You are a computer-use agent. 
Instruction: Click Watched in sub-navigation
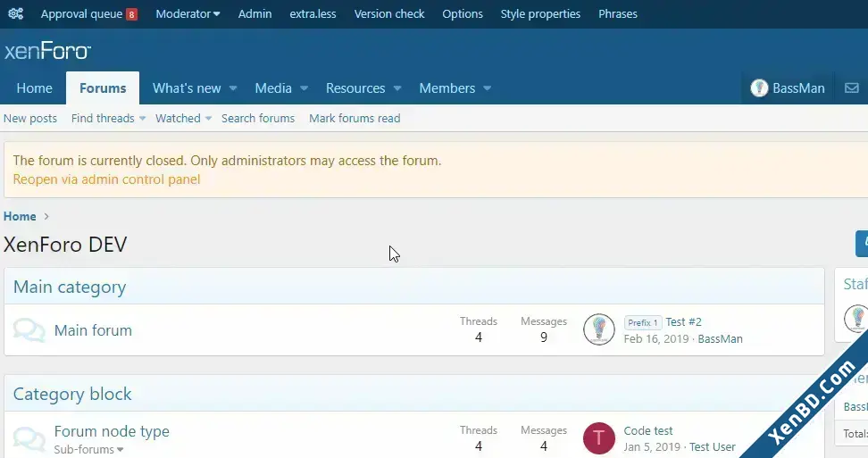(178, 119)
